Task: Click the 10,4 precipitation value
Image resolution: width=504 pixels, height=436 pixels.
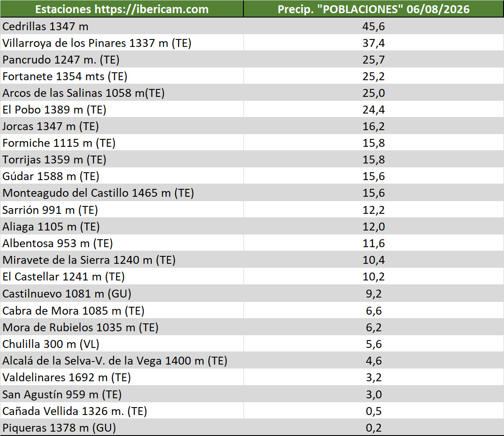Action: 373,260
